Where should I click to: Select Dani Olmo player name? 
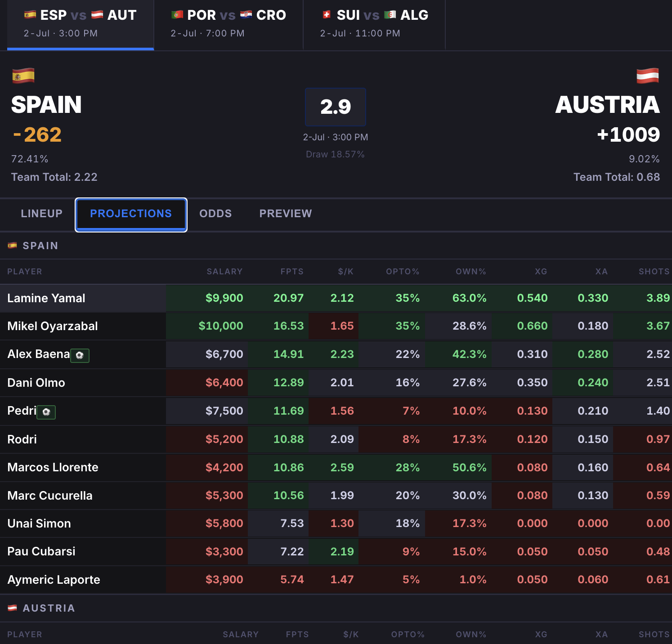click(36, 383)
